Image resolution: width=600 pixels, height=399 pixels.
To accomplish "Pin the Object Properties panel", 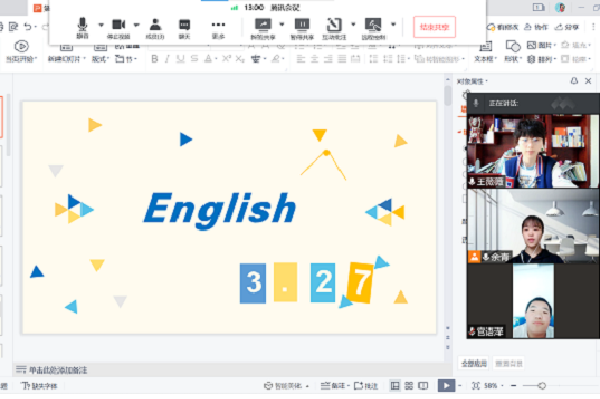I will pos(574,81).
